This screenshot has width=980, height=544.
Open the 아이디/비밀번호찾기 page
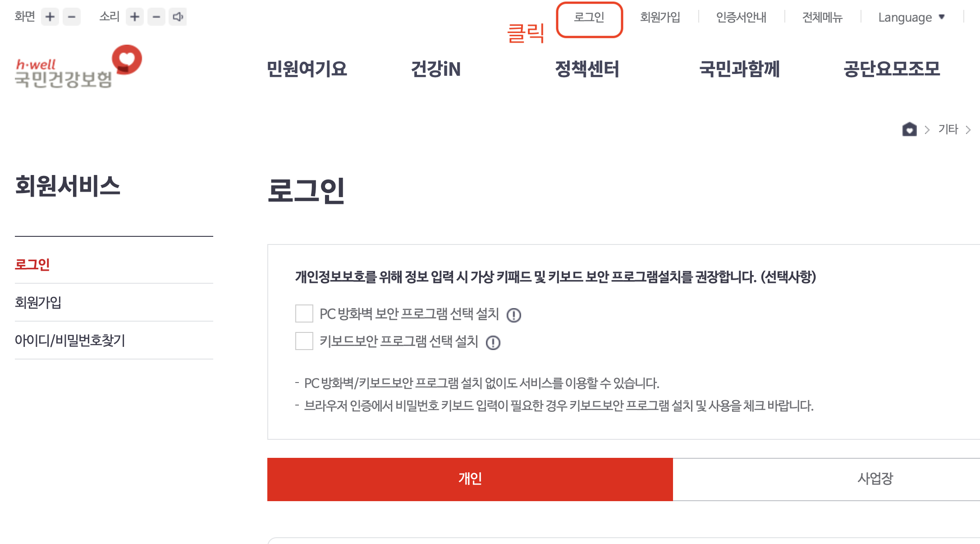pos(71,341)
